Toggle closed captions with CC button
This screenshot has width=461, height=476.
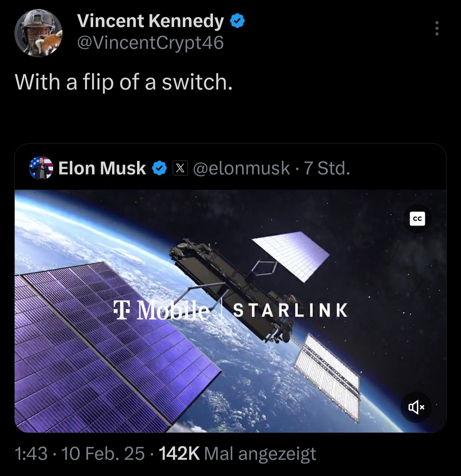pos(417,219)
